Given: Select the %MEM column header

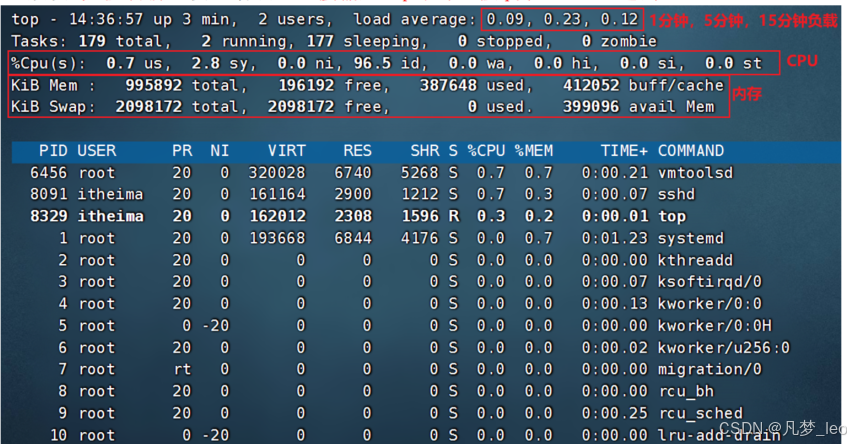Looking at the screenshot, I should point(533,151).
